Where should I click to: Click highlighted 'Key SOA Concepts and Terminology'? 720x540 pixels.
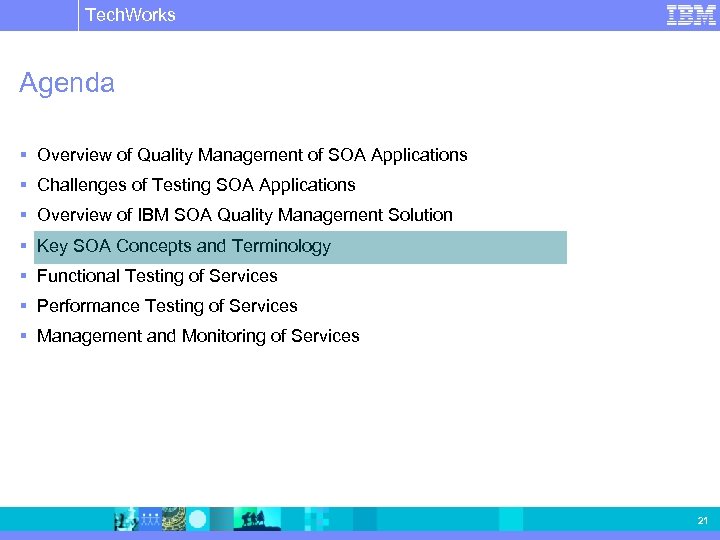click(x=300, y=247)
